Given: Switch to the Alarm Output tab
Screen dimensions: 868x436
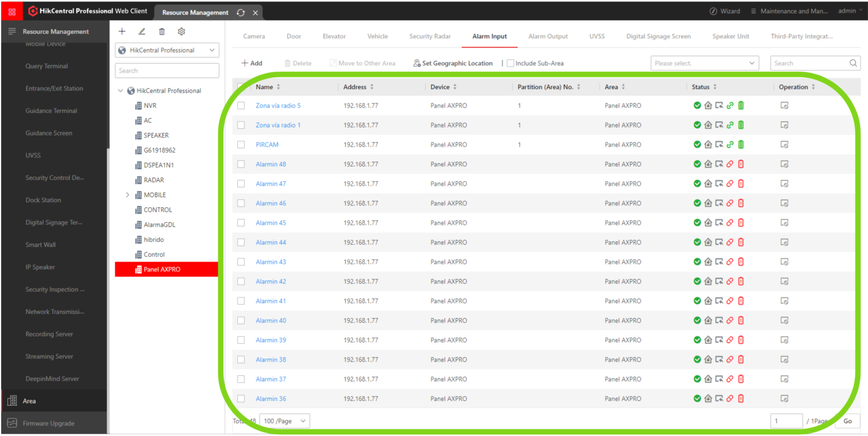Looking at the screenshot, I should pyautogui.click(x=548, y=36).
